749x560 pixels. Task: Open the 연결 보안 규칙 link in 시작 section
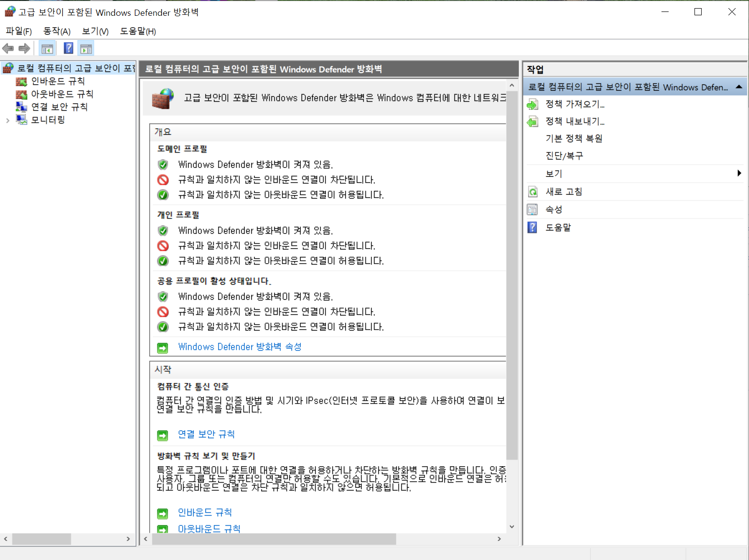(206, 434)
